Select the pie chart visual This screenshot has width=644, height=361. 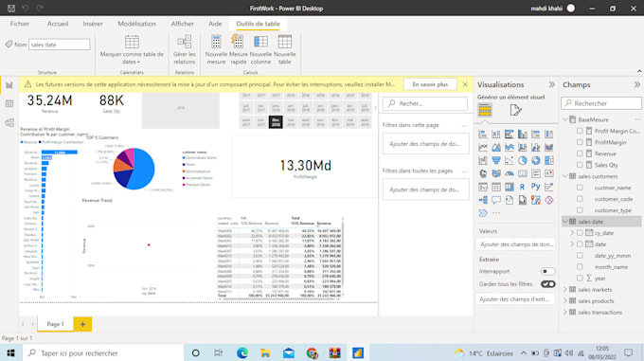(523, 160)
